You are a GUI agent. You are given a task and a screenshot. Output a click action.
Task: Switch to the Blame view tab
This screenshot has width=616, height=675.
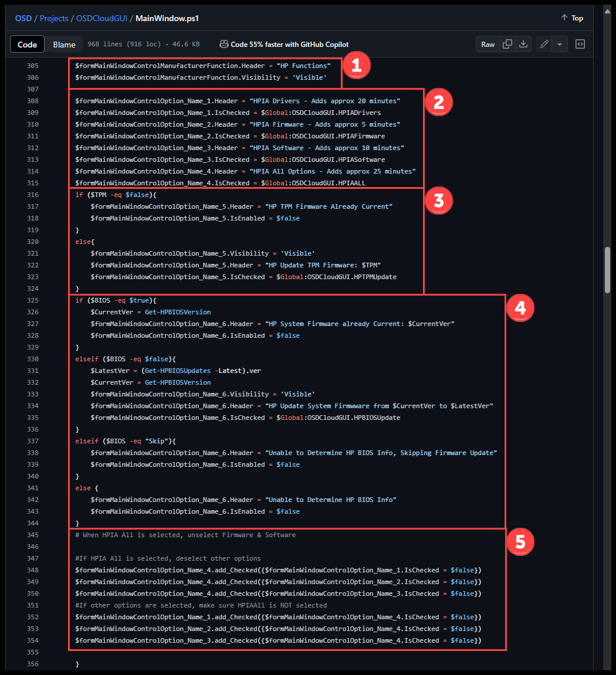[64, 45]
